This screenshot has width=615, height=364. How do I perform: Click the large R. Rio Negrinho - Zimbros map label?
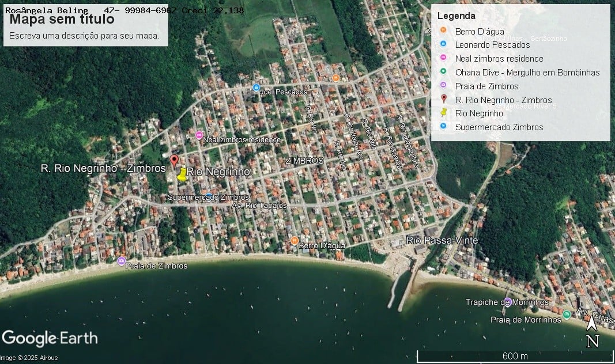(x=103, y=168)
